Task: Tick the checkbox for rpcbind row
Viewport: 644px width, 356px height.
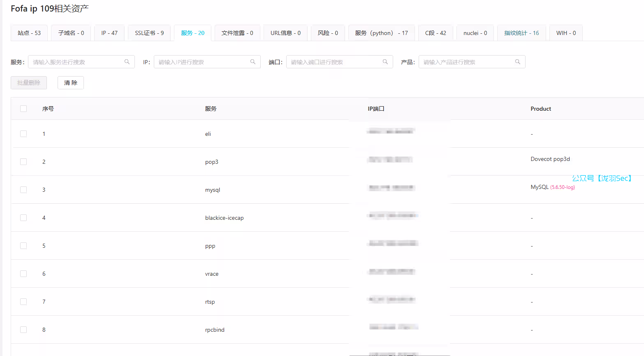Action: [x=23, y=330]
